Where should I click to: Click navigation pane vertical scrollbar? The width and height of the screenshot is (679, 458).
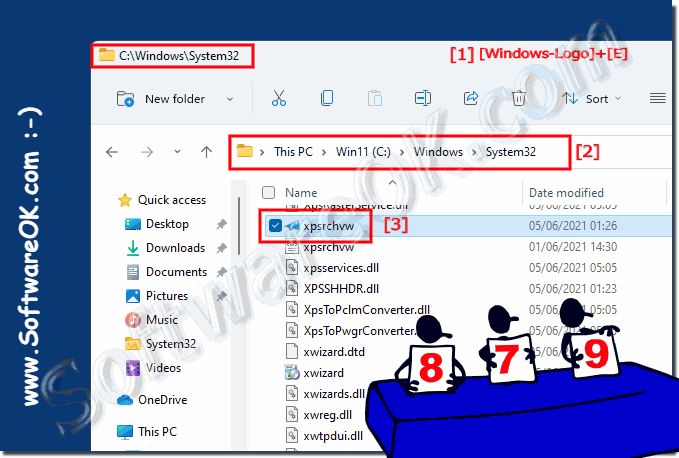click(239, 226)
